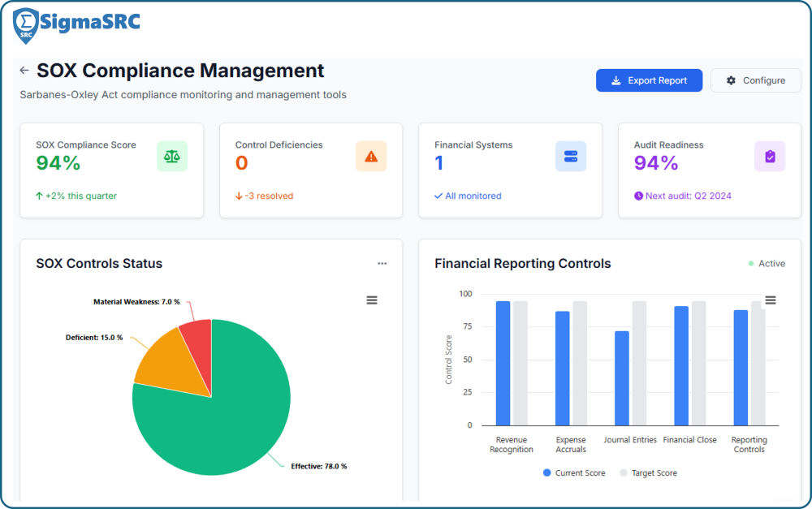This screenshot has width=812, height=509.
Task: Click the Journal Entries axis label
Action: [630, 440]
